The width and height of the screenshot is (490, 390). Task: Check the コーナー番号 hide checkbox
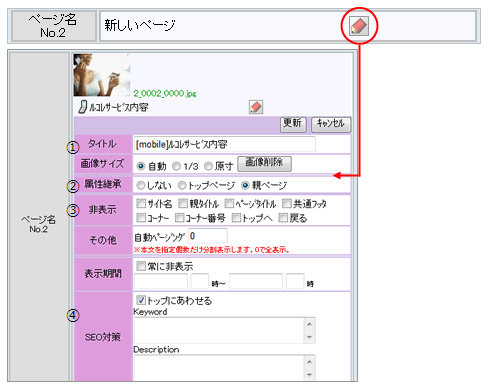tap(179, 218)
